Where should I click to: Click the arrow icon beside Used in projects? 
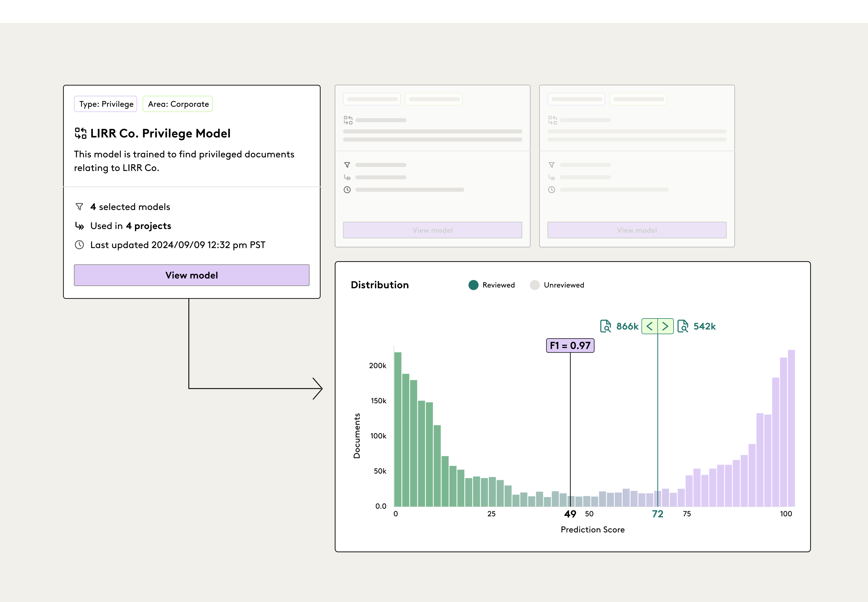point(79,226)
